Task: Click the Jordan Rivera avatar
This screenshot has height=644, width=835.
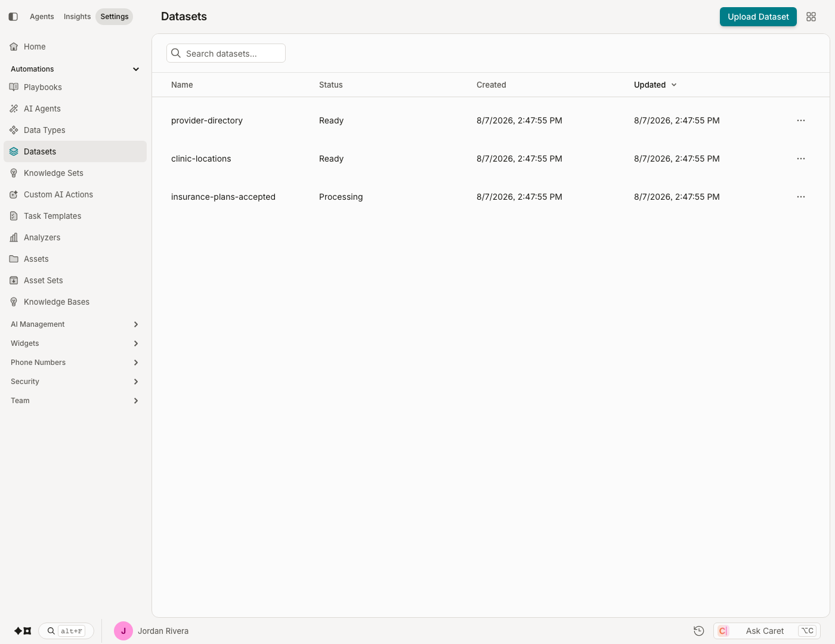Action: [x=123, y=631]
